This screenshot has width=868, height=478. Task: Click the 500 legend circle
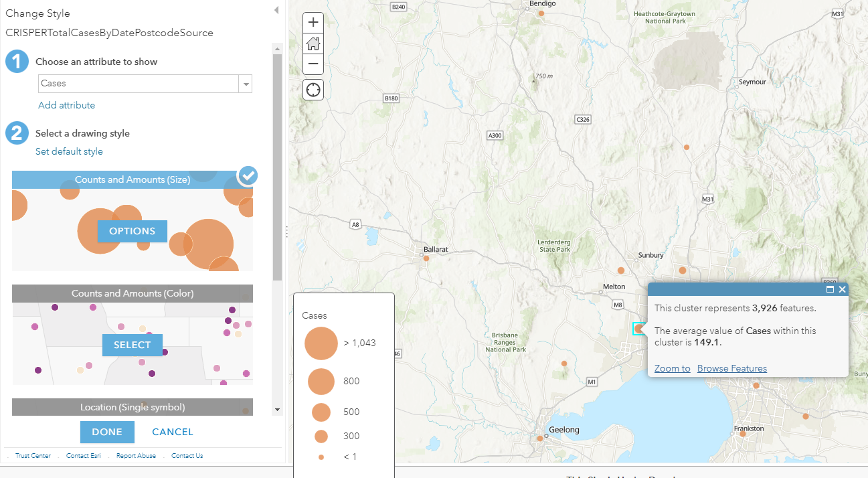(x=321, y=412)
